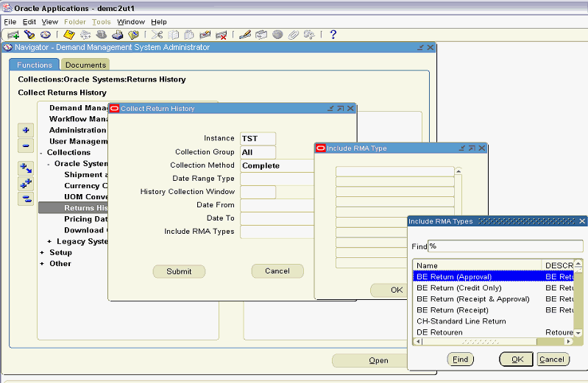Viewport: 588px width, 383px height.
Task: Click the Collapse All navigator icon
Action: 26,198
